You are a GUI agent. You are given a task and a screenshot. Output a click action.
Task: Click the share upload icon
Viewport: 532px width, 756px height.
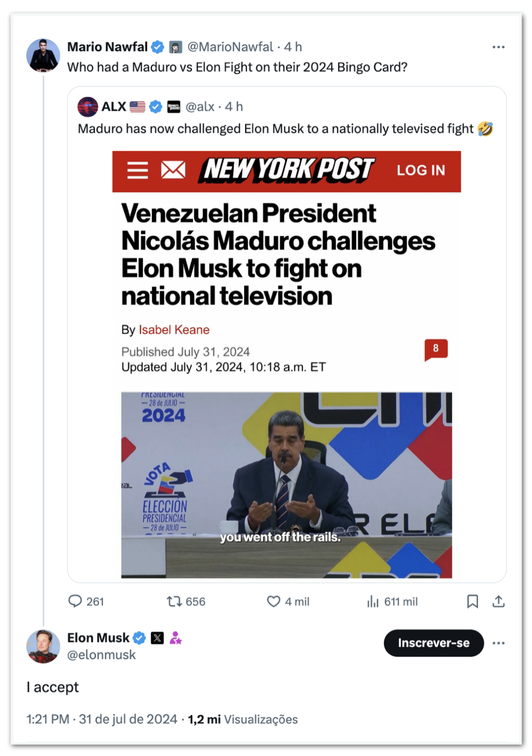499,601
